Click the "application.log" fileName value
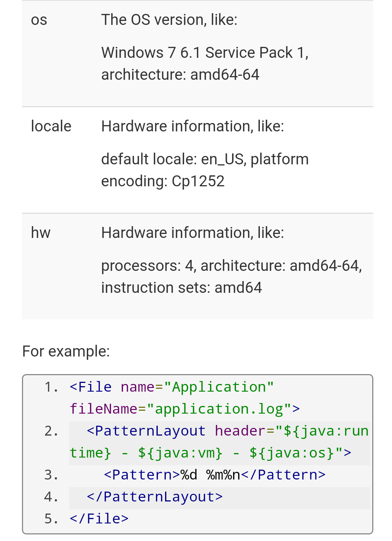 (x=219, y=409)
